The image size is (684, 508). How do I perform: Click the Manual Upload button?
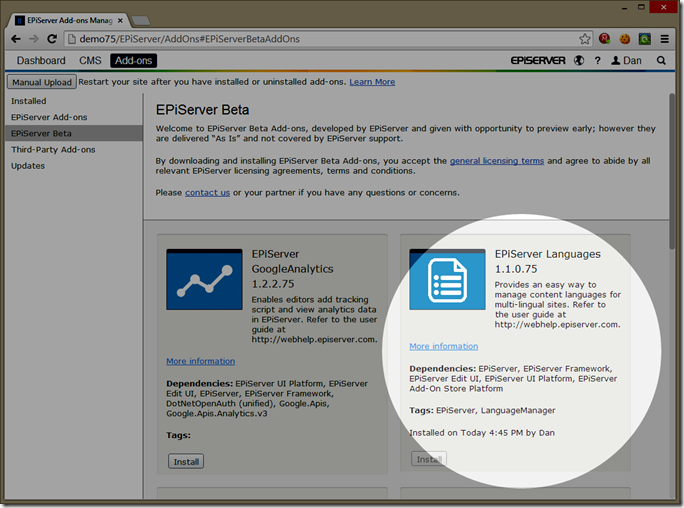(x=41, y=82)
